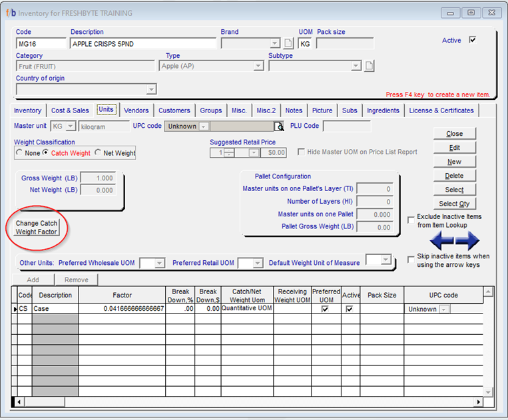This screenshot has width=508, height=420.
Task: Click the Select Qty button
Action: point(454,204)
